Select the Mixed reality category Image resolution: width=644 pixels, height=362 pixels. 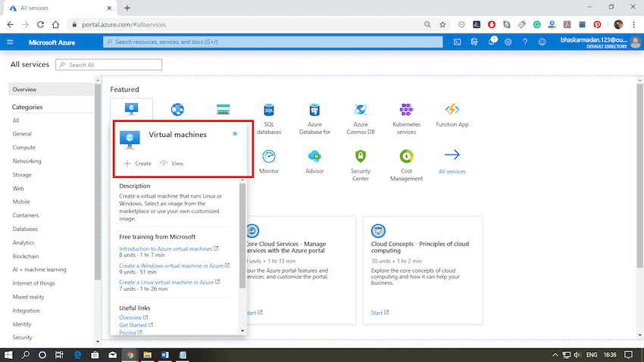tap(28, 297)
